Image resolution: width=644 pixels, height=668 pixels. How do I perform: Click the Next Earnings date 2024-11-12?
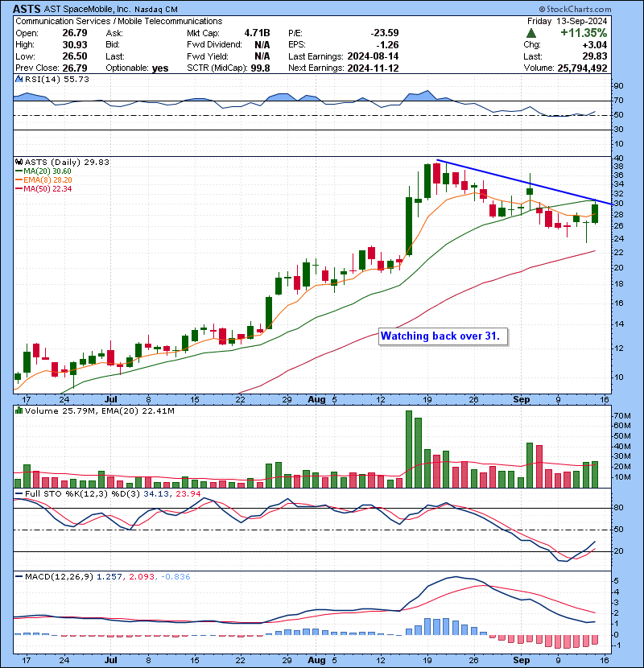374,68
